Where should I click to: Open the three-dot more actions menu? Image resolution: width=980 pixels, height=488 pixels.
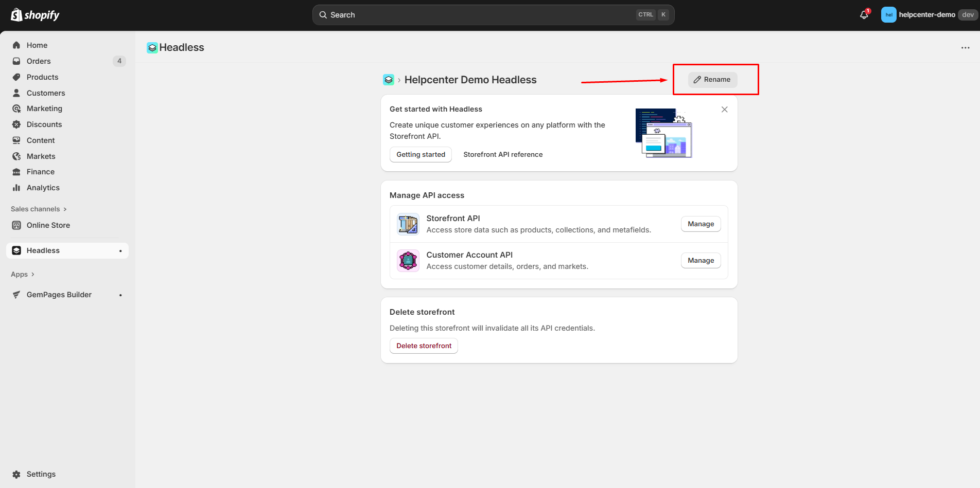(x=965, y=48)
